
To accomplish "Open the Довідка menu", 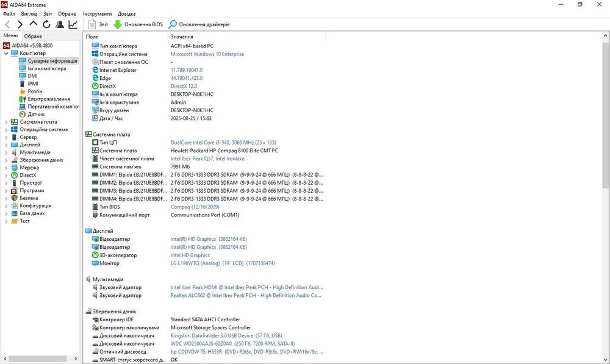I will point(126,13).
